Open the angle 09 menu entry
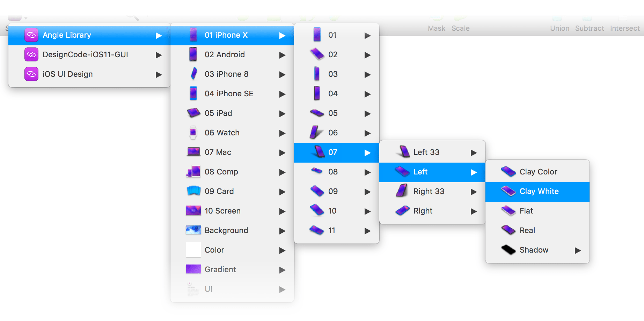 click(337, 192)
